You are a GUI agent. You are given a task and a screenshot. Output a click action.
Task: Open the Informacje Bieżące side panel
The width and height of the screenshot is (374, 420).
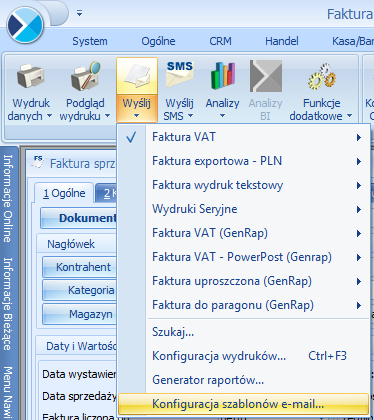tap(8, 303)
